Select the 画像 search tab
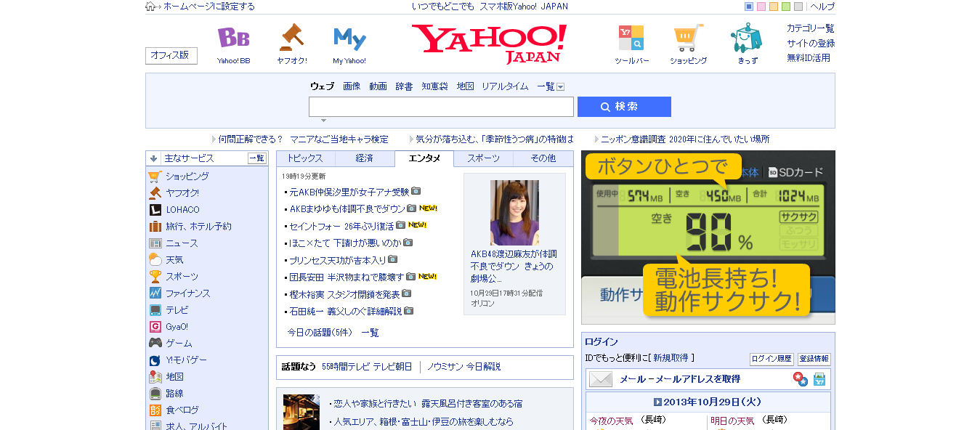This screenshot has width=980, height=430. point(352,86)
